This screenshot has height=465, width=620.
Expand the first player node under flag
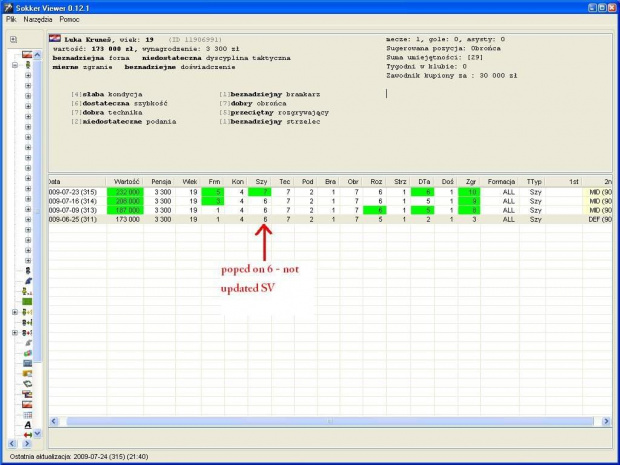tap(27, 76)
